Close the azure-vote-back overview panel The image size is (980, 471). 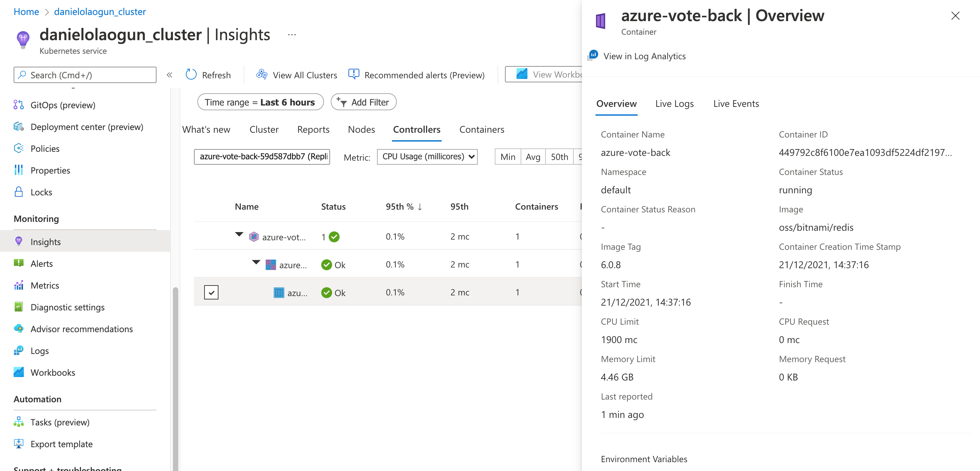955,16
